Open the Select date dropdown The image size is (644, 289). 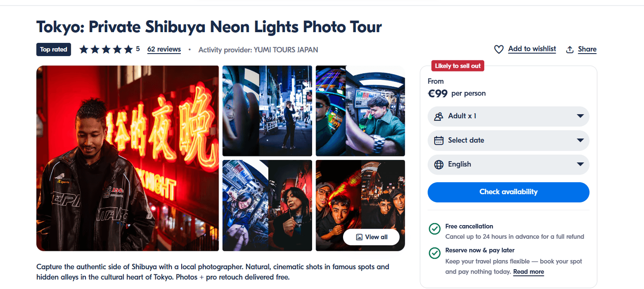click(x=580, y=140)
